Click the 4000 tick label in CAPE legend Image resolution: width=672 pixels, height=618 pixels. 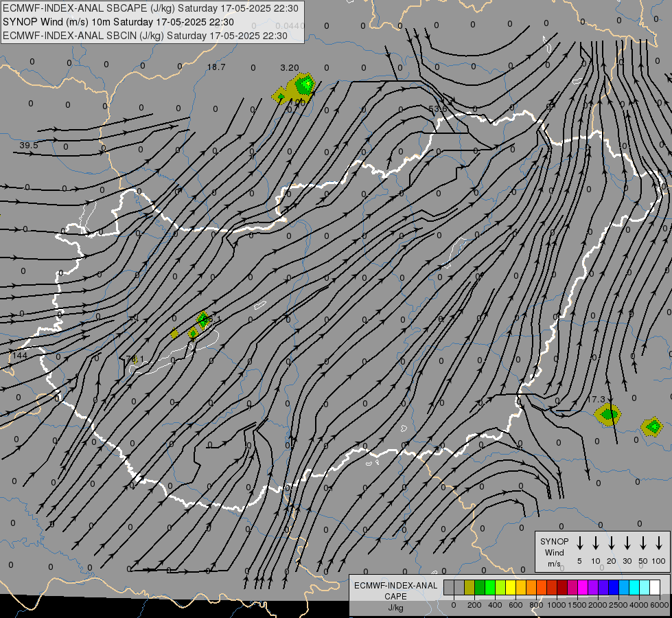click(x=639, y=605)
